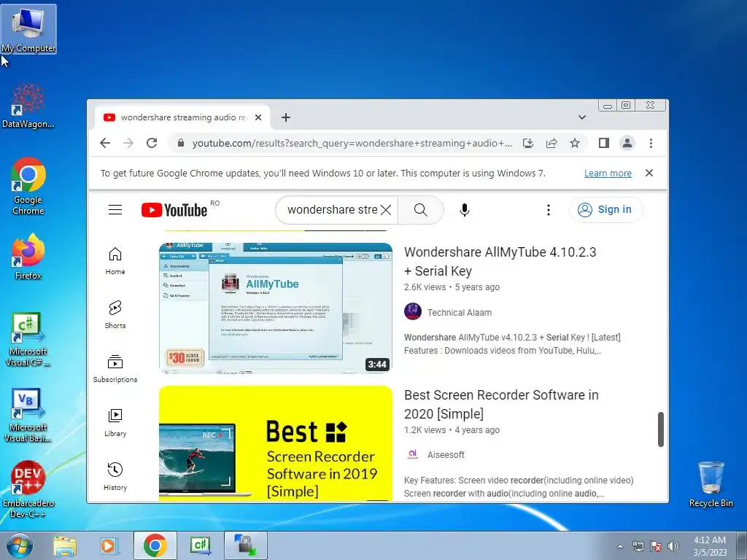Open the padlock network taskbar app
The height and width of the screenshot is (560, 747).
tap(245, 545)
